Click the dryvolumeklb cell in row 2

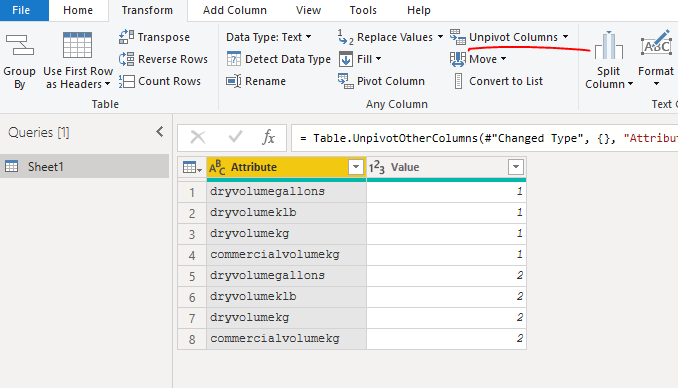286,212
